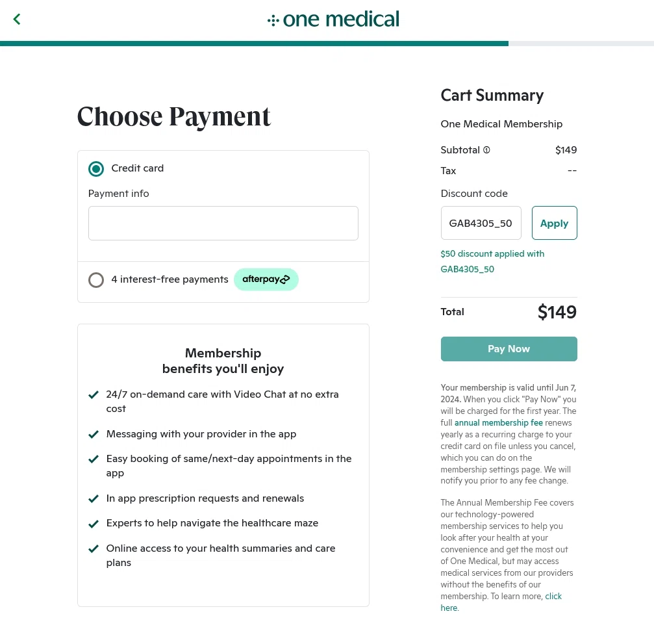Click checkmark beside Messaging with your provider
Viewport: 654px width, 644px height.
[94, 434]
